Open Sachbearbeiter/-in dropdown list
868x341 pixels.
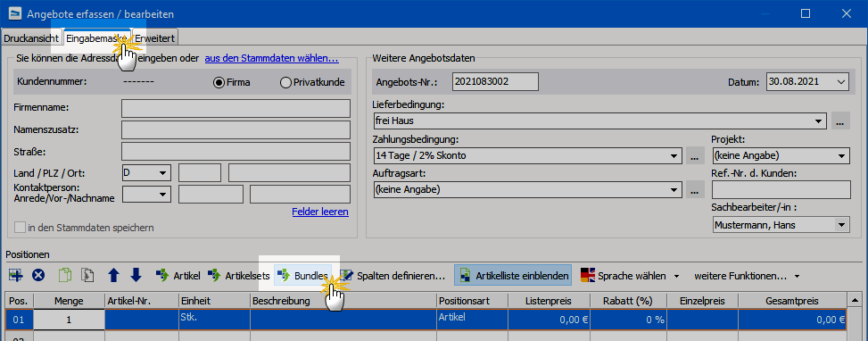tap(842, 225)
